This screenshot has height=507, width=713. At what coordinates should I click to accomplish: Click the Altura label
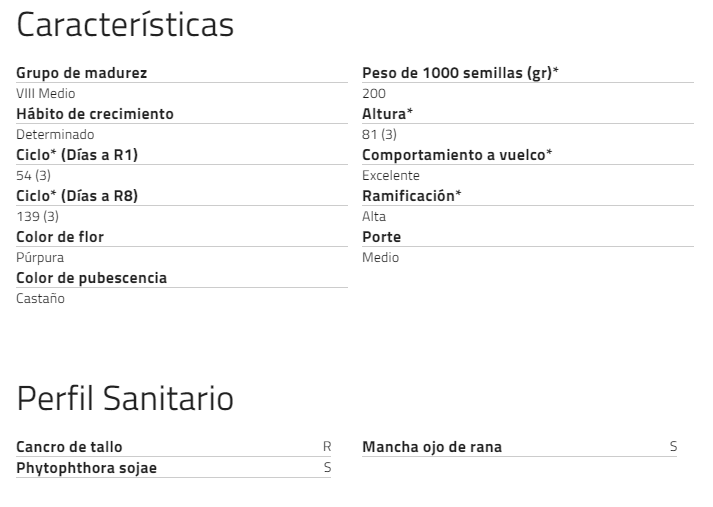coord(387,114)
